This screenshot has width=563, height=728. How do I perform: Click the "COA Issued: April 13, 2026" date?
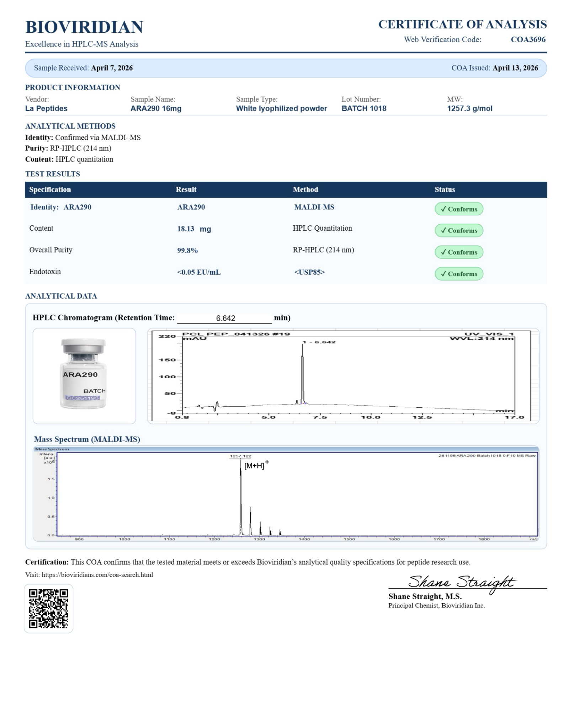click(495, 68)
